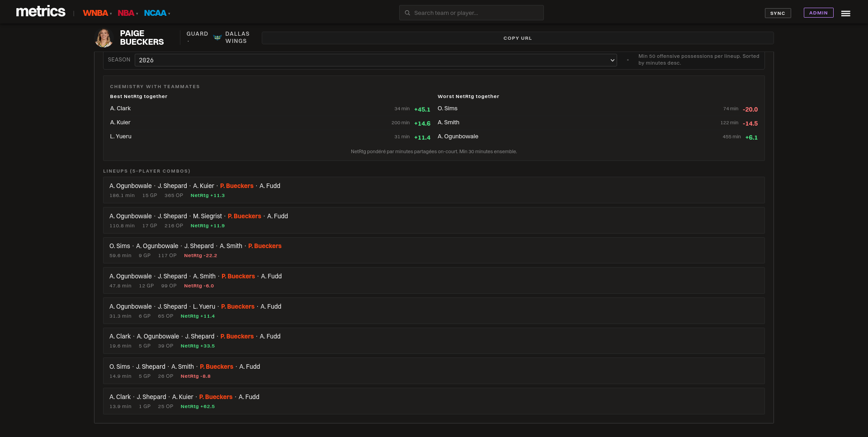
Task: Open the WNBA dropdown menu
Action: tap(97, 13)
